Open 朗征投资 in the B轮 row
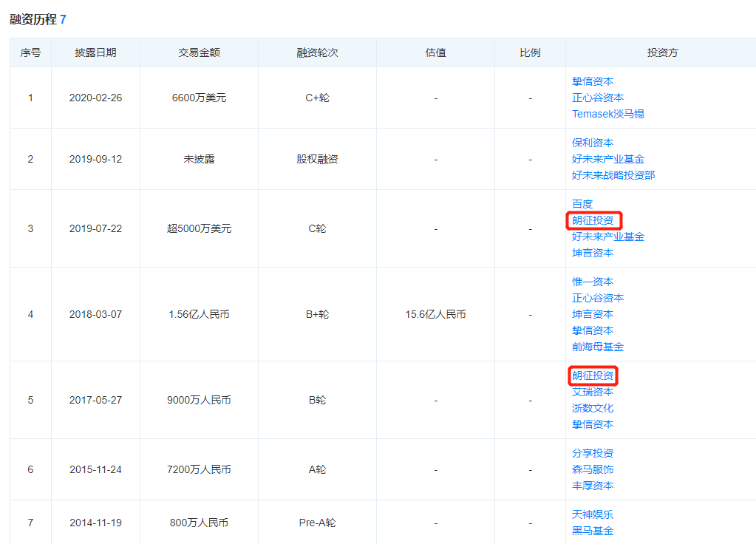This screenshot has height=544, width=756. (593, 375)
